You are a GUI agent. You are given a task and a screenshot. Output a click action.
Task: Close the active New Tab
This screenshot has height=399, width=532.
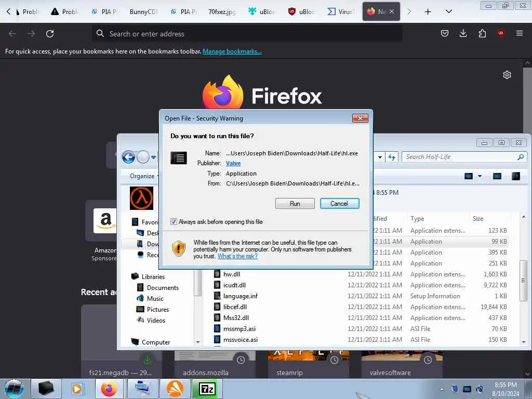392,11
